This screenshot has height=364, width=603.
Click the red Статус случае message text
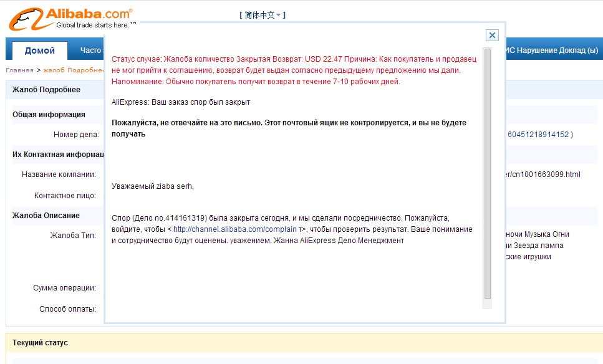click(294, 70)
